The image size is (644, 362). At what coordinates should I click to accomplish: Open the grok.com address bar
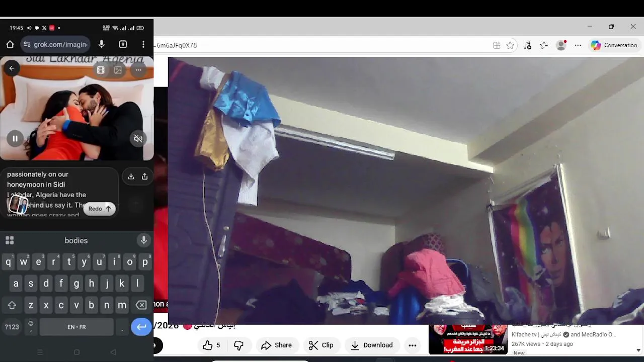coord(55,44)
